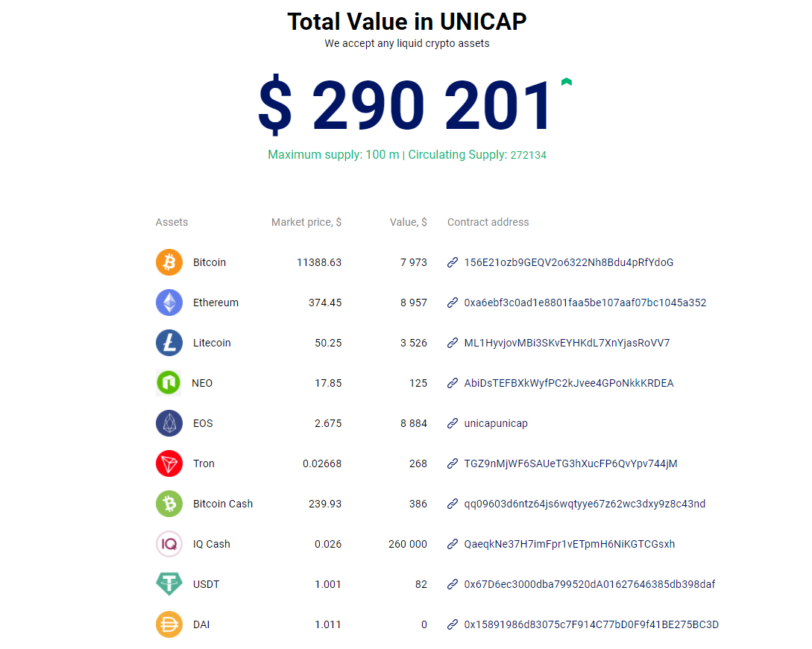This screenshot has width=812, height=649.
Task: Click the Litecoin blue logo icon
Action: pos(169,343)
